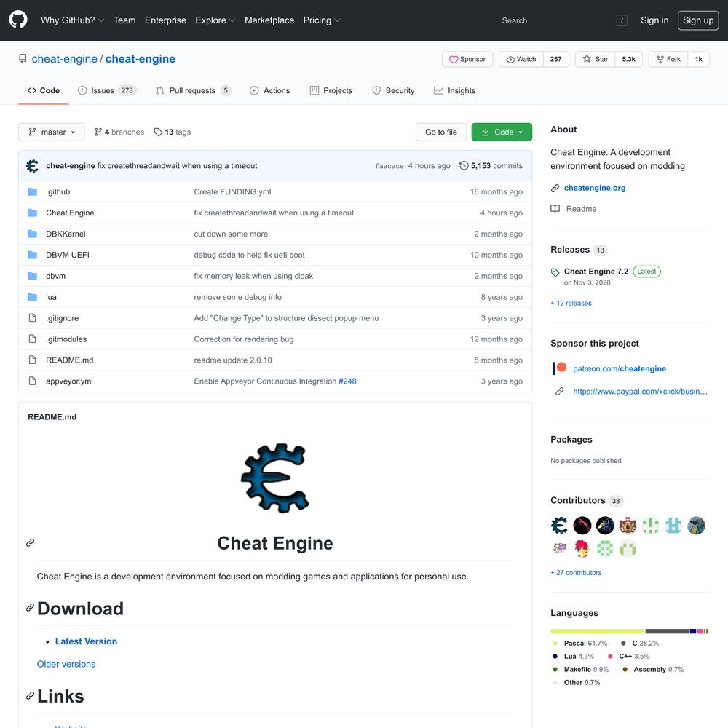Image resolution: width=728 pixels, height=728 pixels.
Task: Click the anchor link icon beside Download heading
Action: click(x=30, y=608)
